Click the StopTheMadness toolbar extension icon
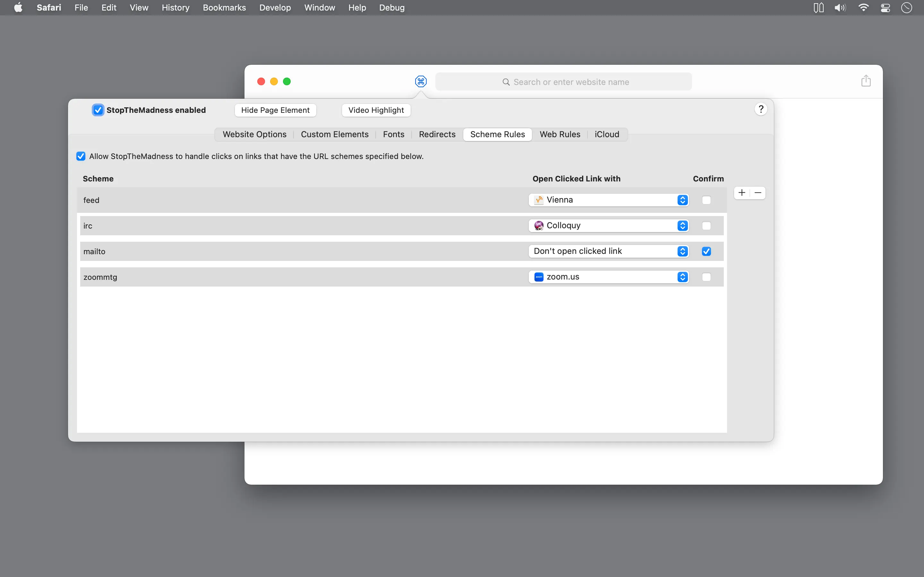Image resolution: width=924 pixels, height=577 pixels. tap(421, 81)
